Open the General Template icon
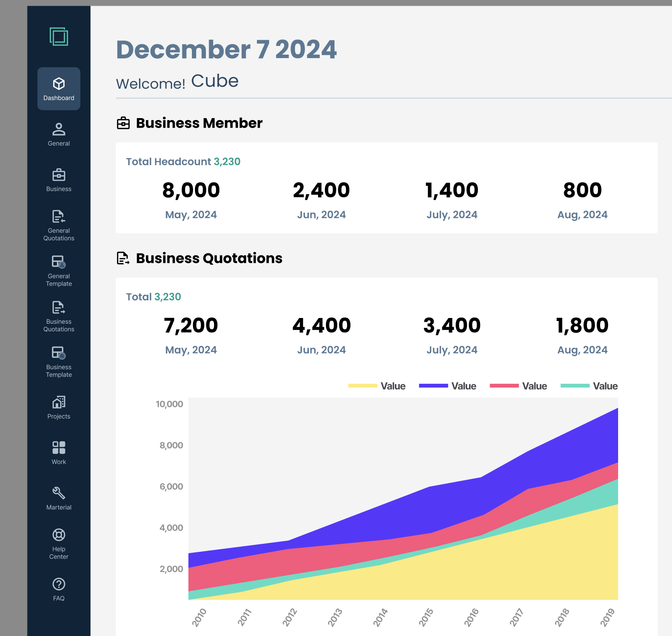The image size is (672, 636). click(58, 262)
